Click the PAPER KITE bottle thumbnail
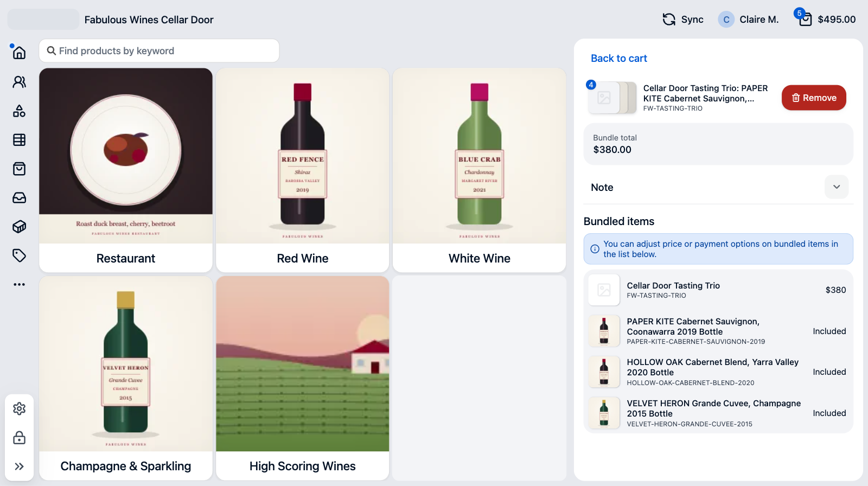 (x=604, y=331)
